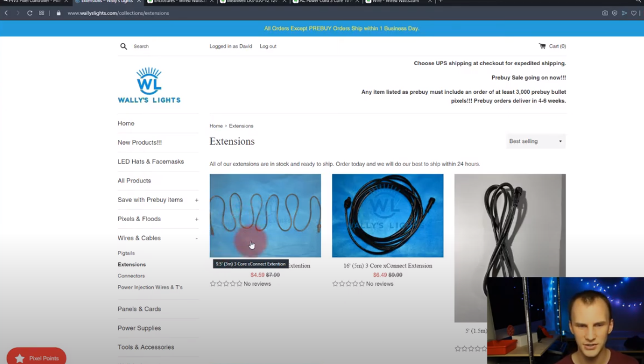Viewport: 644px width, 364px height.
Task: Select Power Injection Wires & T's submenu item
Action: pos(150,287)
